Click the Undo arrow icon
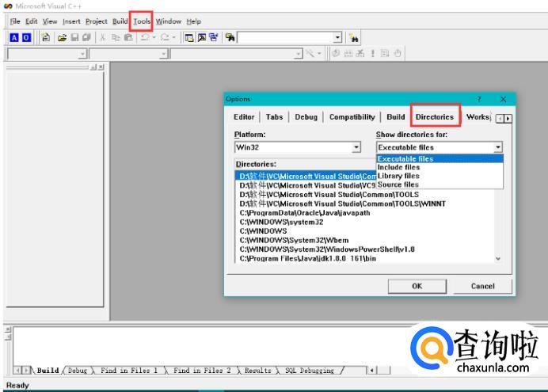 [145, 37]
